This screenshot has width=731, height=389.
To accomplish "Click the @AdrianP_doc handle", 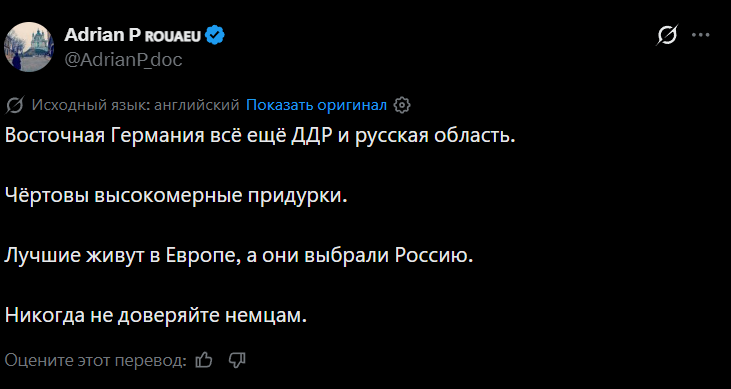I will [x=123, y=60].
